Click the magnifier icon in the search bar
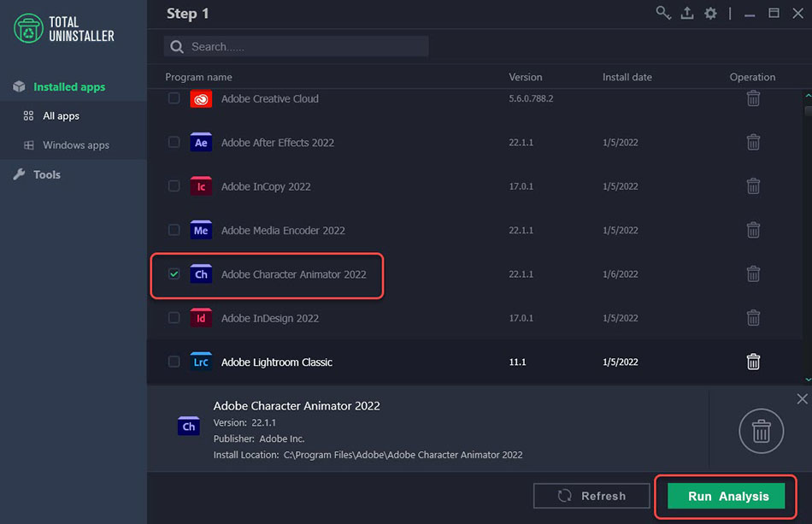The height and width of the screenshot is (524, 812). 177,47
